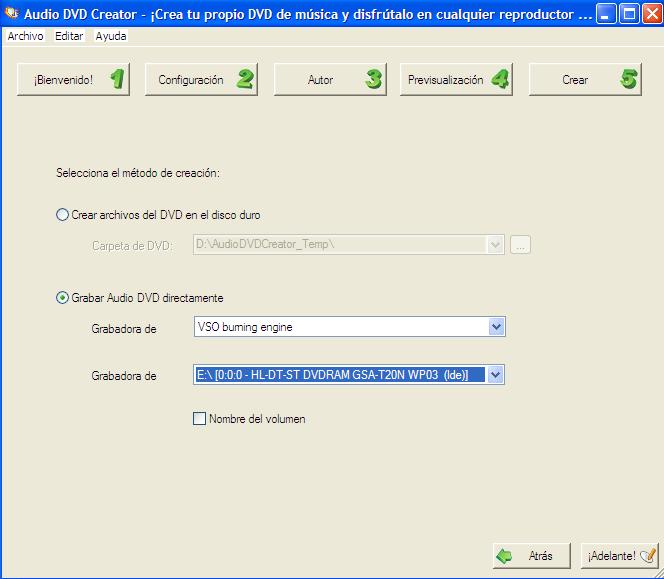Go to the Autor step 3

click(x=330, y=80)
